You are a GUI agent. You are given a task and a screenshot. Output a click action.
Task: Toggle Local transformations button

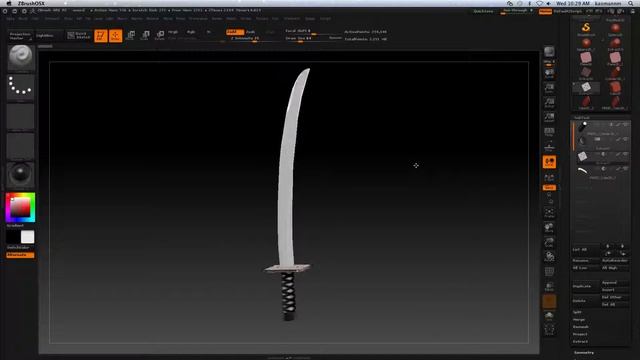[549, 162]
